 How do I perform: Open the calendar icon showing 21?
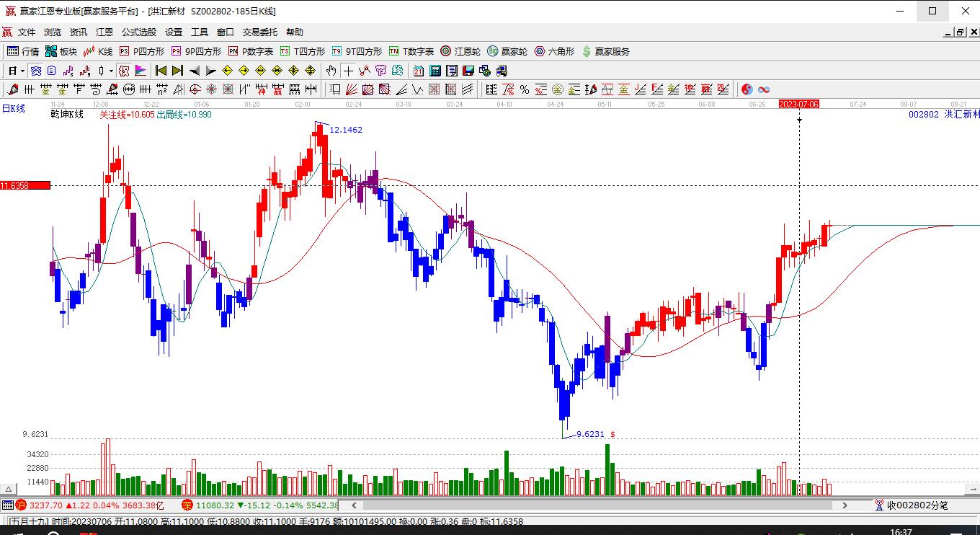pos(419,71)
